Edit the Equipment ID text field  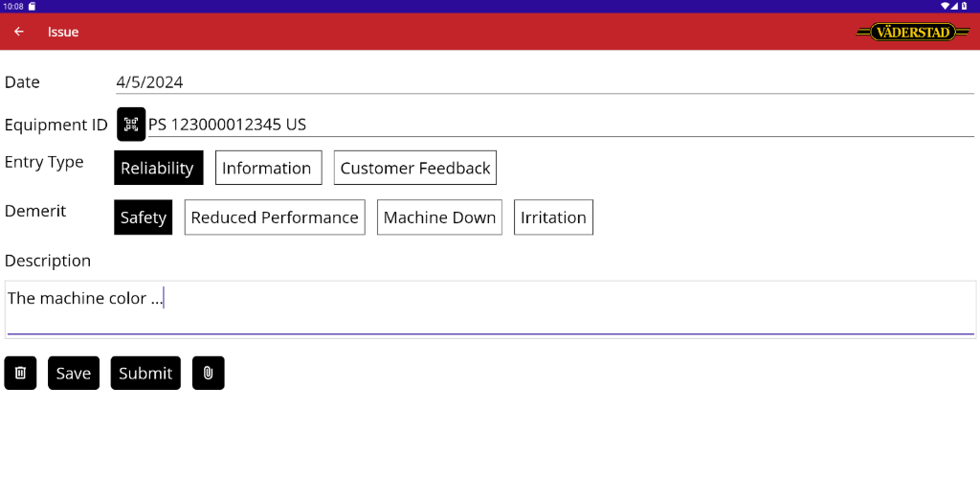click(x=561, y=125)
